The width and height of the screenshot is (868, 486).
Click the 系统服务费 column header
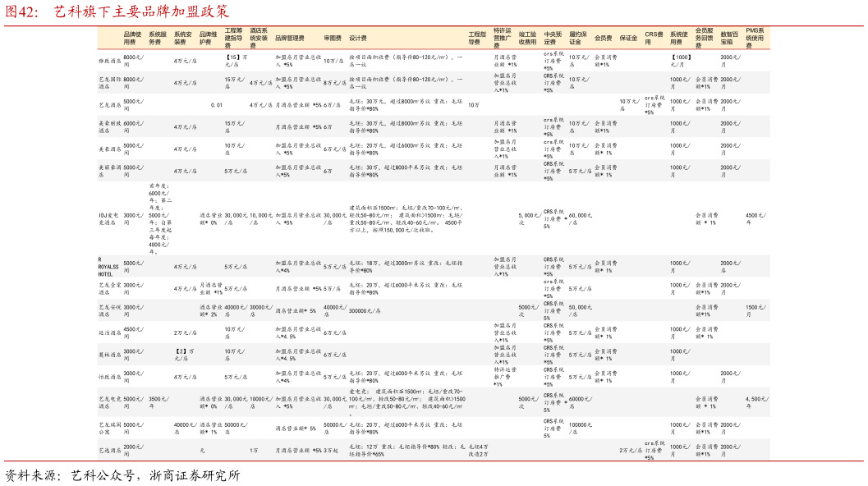tap(158, 38)
